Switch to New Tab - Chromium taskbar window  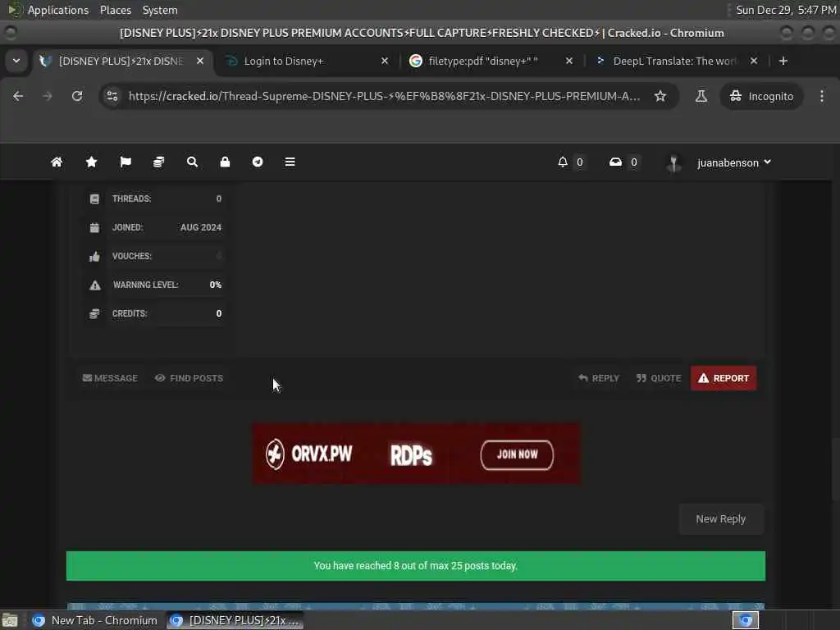coord(95,620)
